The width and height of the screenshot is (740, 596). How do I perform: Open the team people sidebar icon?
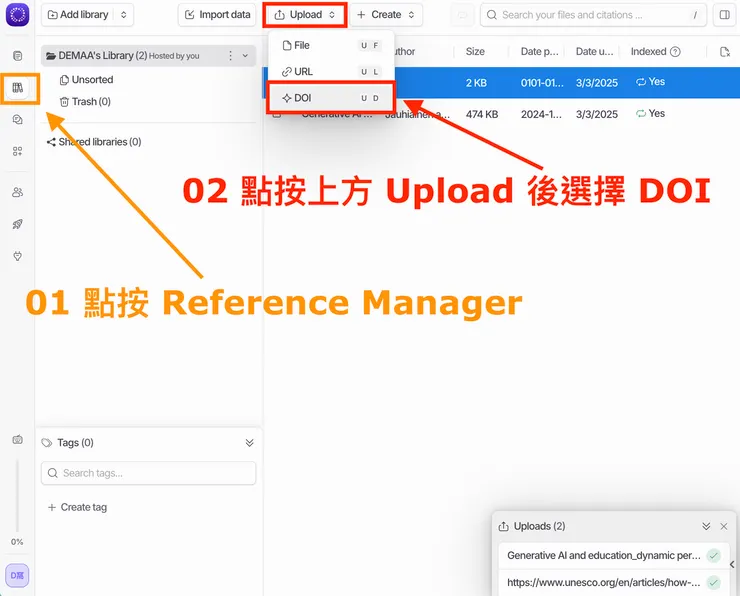17,192
